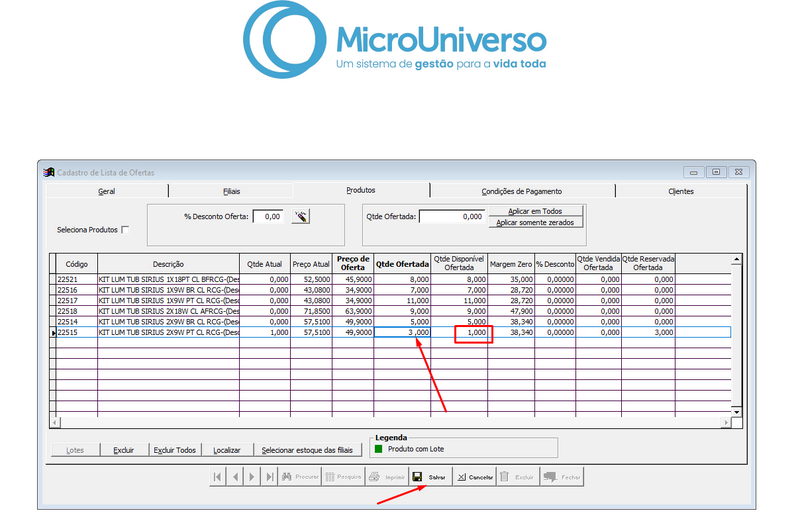
Task: Click the Lotes button
Action: coord(75,450)
